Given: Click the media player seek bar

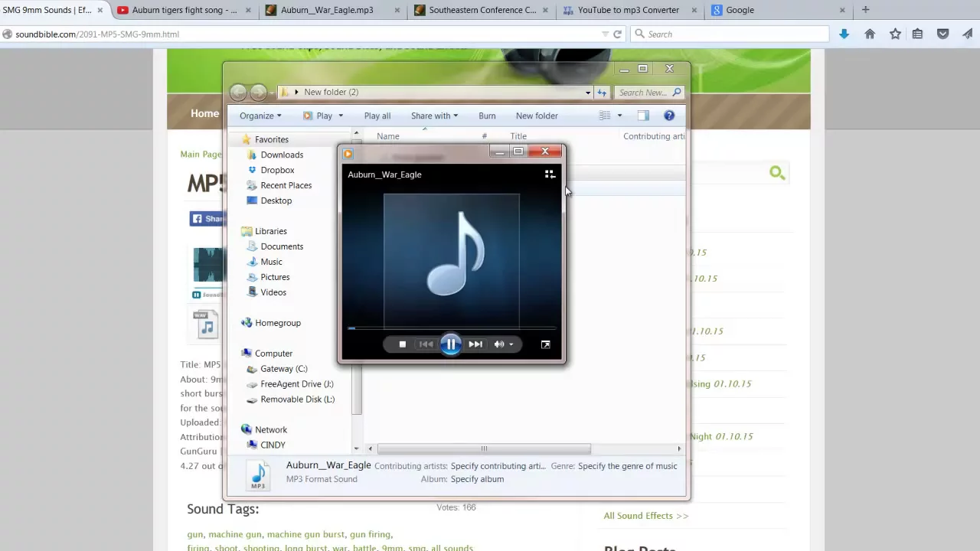Looking at the screenshot, I should 452,328.
